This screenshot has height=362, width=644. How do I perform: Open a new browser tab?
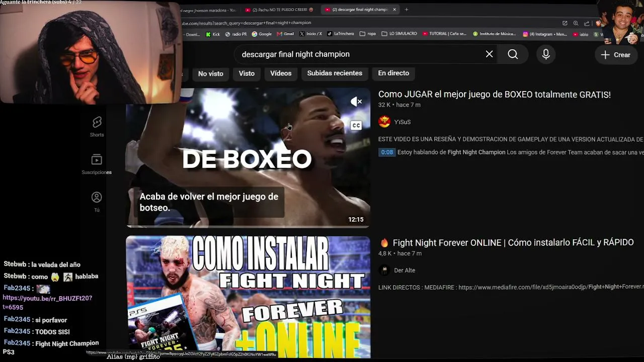407,10
